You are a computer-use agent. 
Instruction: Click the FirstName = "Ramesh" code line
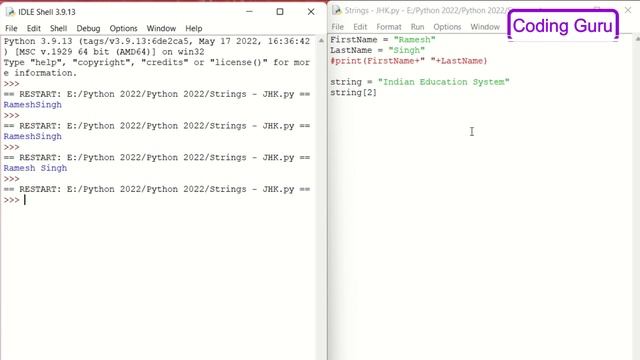(383, 40)
